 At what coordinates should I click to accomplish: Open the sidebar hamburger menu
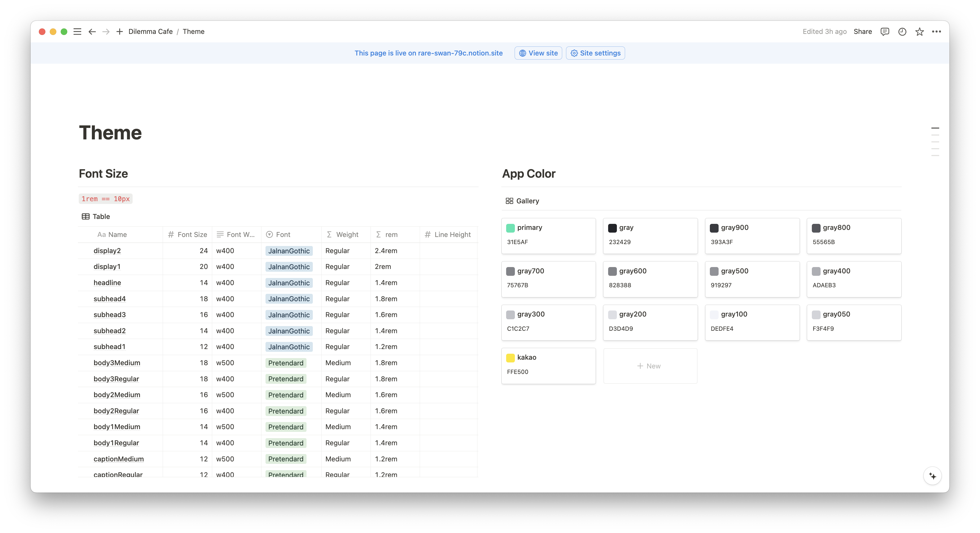[x=77, y=31]
